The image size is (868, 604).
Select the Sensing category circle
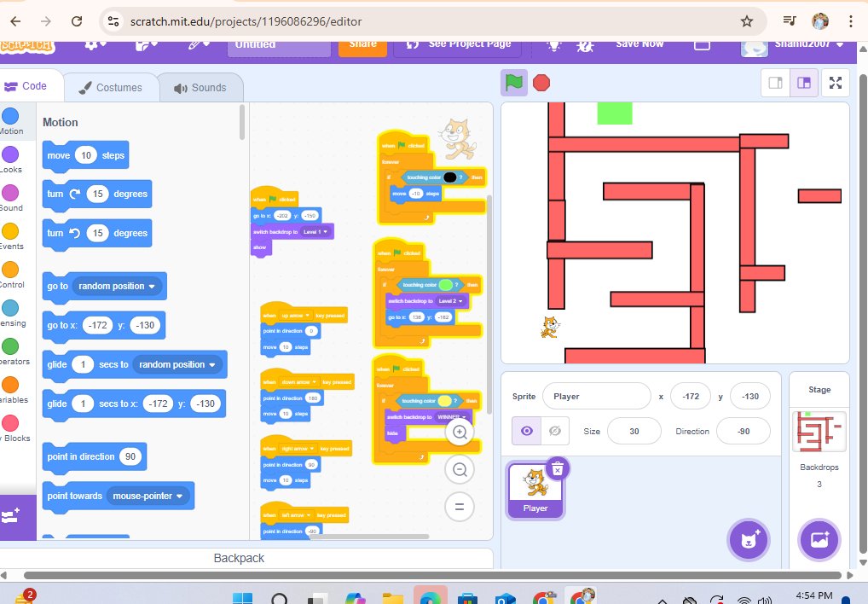point(10,308)
